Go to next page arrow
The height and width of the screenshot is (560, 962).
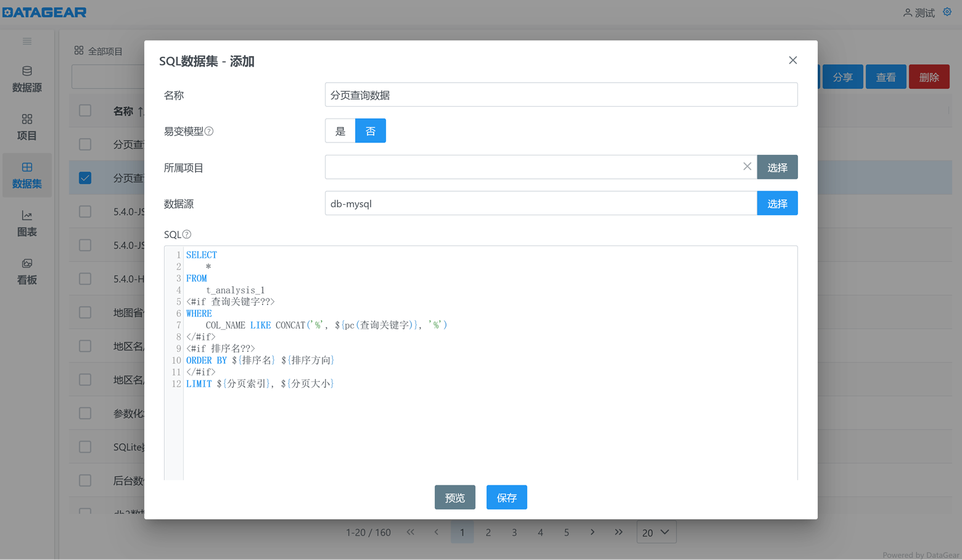coord(593,532)
